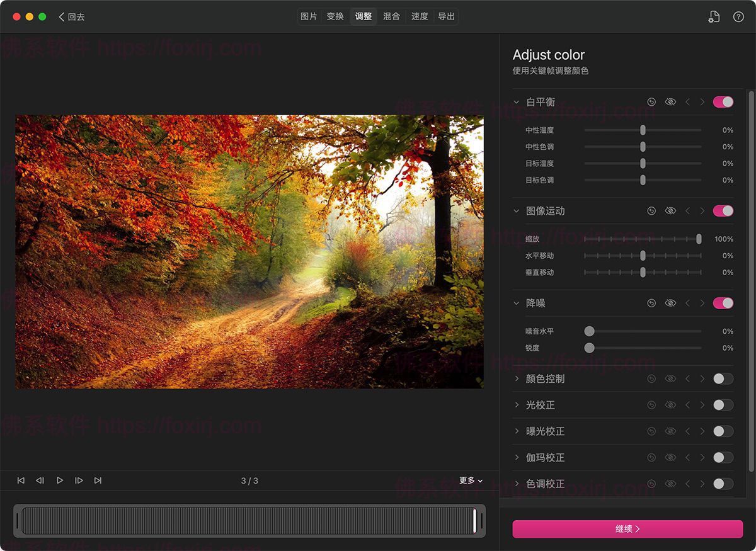Step back one frame with the step-backward icon
The height and width of the screenshot is (551, 756).
coord(40,480)
